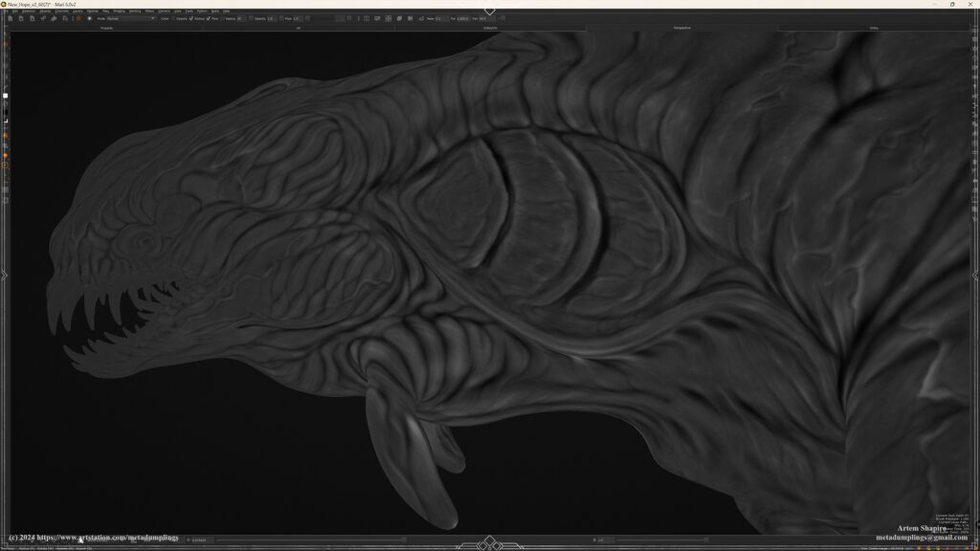Click the third document icon in the top toolbar

point(32,18)
